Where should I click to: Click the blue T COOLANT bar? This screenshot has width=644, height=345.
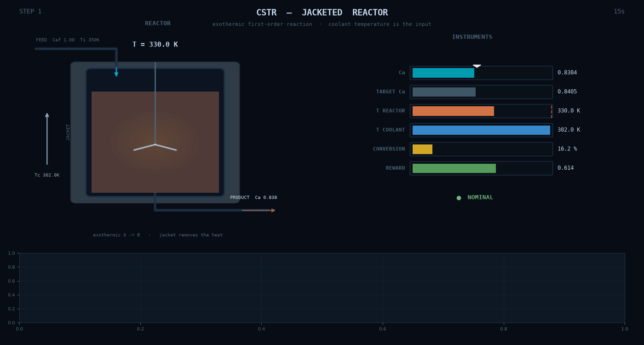pos(481,130)
